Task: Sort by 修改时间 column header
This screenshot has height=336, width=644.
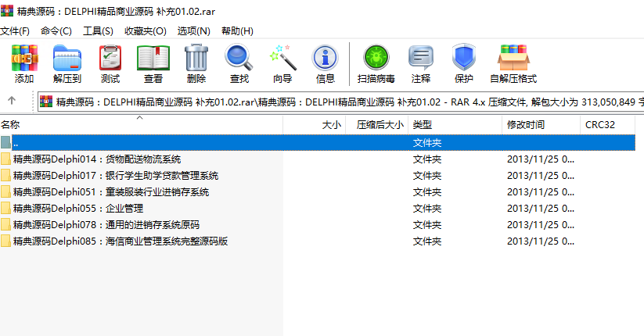Action: point(541,125)
